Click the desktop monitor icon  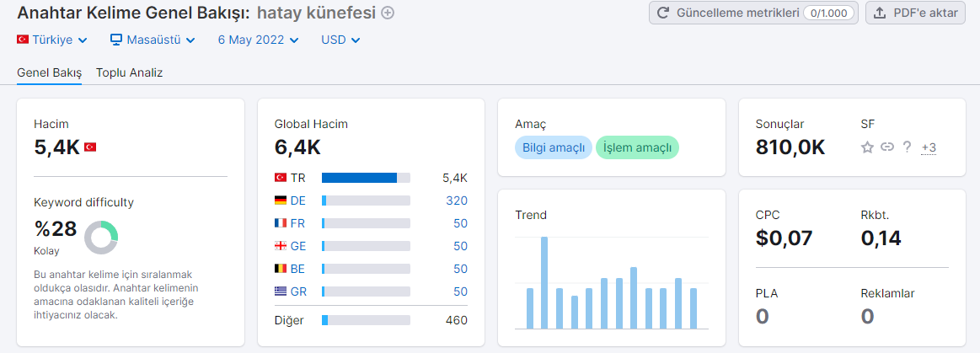[116, 40]
